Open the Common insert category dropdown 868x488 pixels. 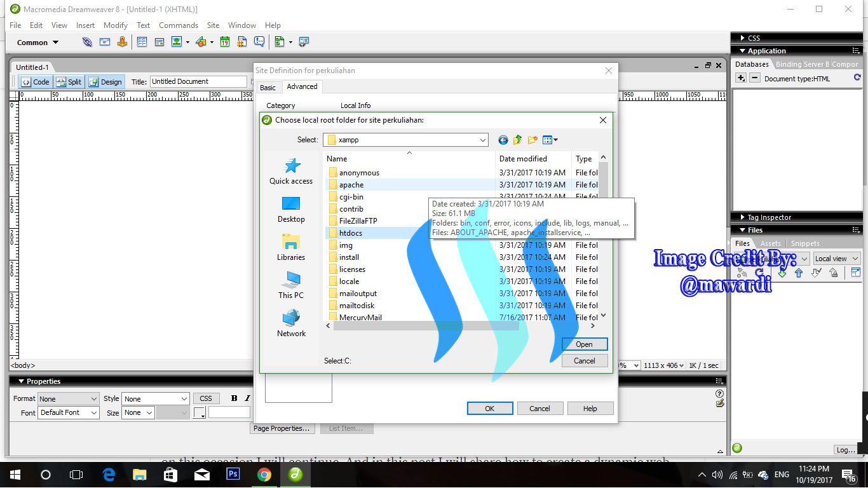coord(38,43)
